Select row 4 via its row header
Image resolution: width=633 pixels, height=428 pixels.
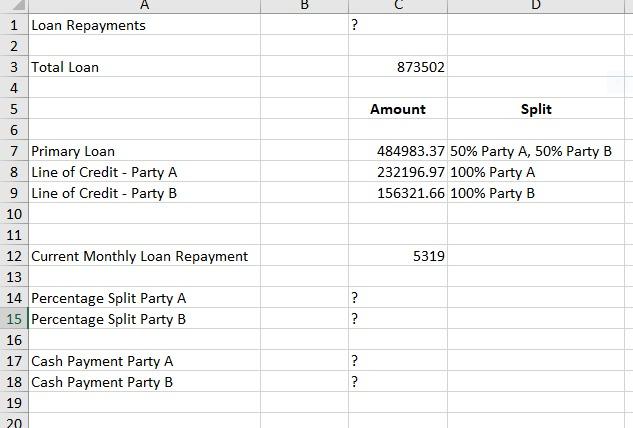[x=14, y=88]
